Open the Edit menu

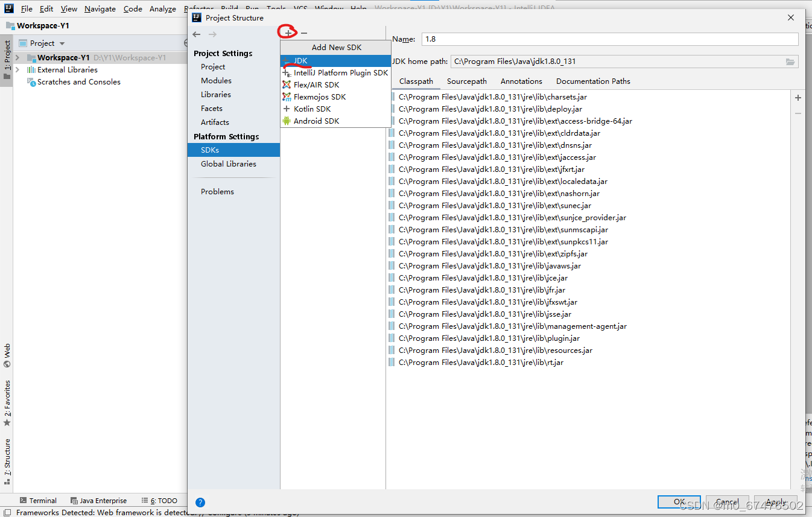pyautogui.click(x=46, y=9)
